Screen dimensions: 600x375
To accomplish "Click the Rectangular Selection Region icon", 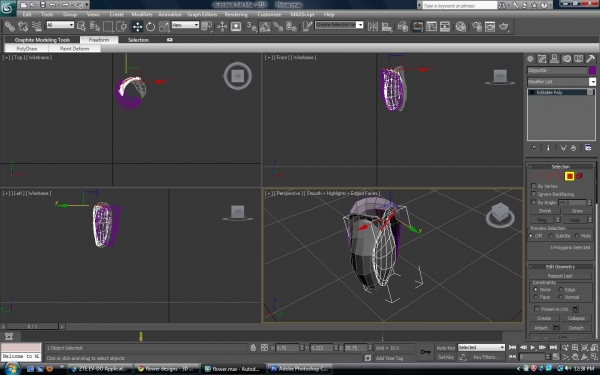I will click(108, 26).
